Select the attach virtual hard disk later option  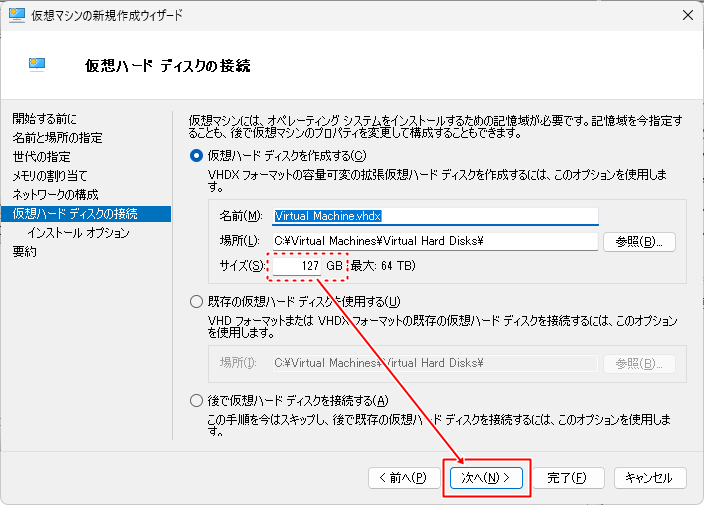[x=196, y=401]
